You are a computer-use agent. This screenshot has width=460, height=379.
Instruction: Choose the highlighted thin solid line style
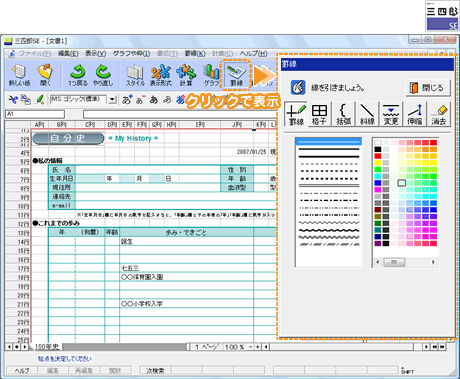click(329, 142)
